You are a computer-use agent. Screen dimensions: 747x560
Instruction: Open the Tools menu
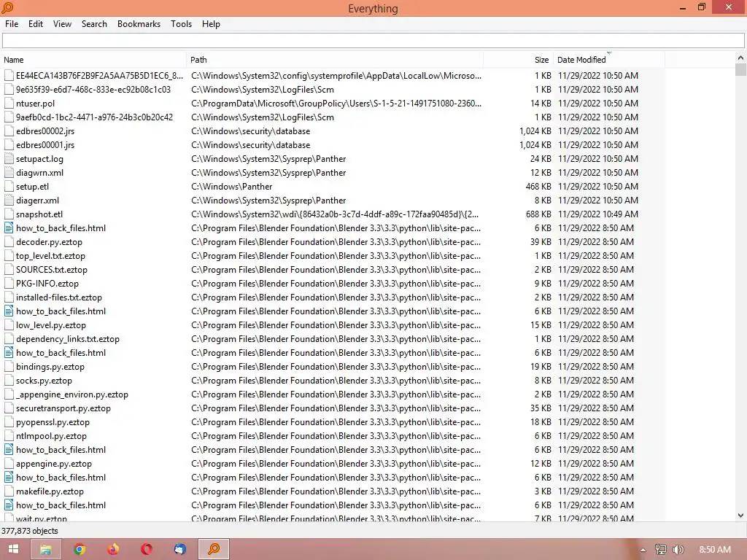click(181, 24)
